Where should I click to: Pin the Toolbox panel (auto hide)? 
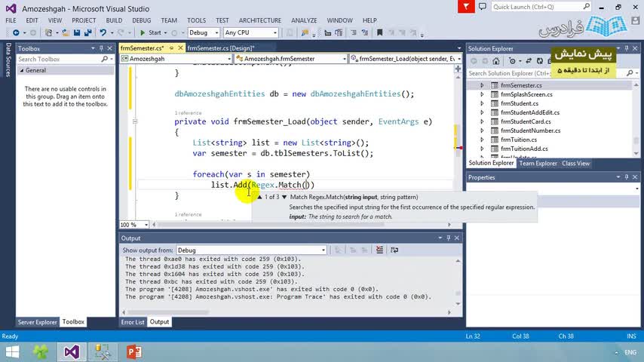[x=101, y=48]
